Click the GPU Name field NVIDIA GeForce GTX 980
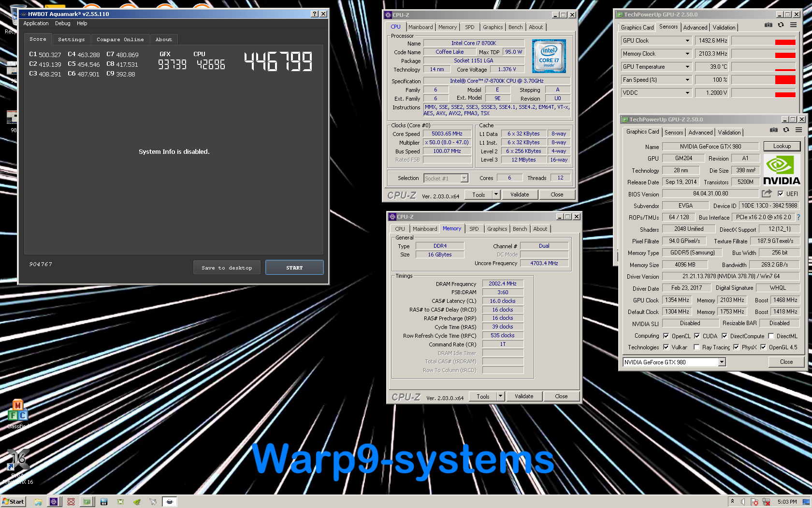The height and width of the screenshot is (508, 812). [x=710, y=147]
